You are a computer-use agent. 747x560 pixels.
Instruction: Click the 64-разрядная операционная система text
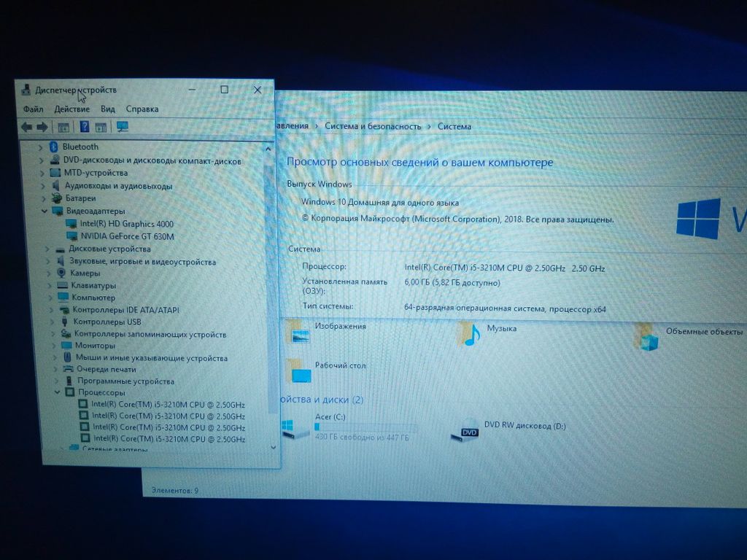click(505, 308)
